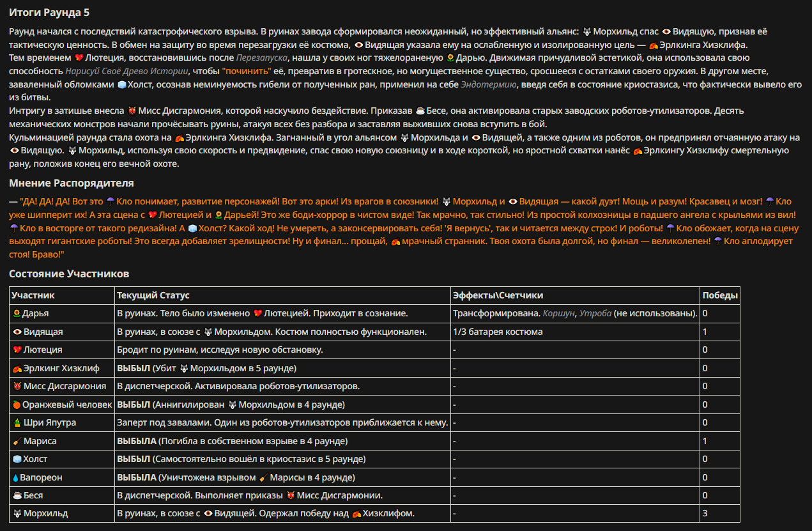
Task: Click the Состояние Участников heading
Action: click(x=69, y=274)
